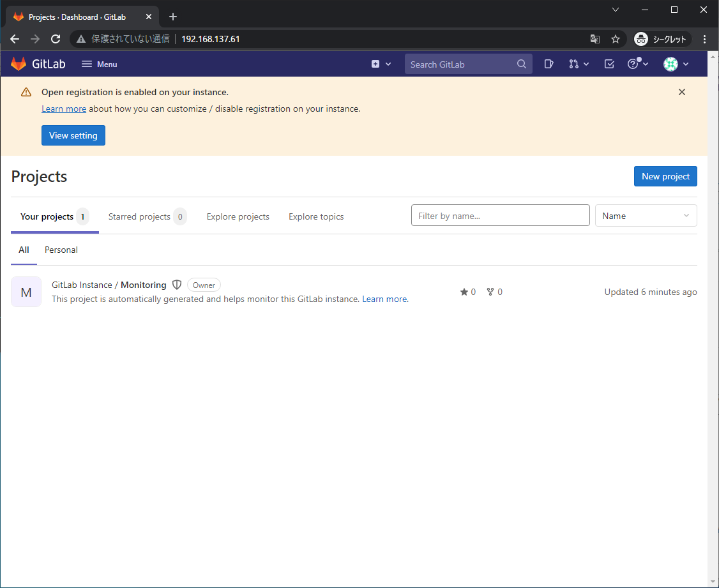Follow Learn more link in project description
The width and height of the screenshot is (719, 588).
pyautogui.click(x=385, y=299)
